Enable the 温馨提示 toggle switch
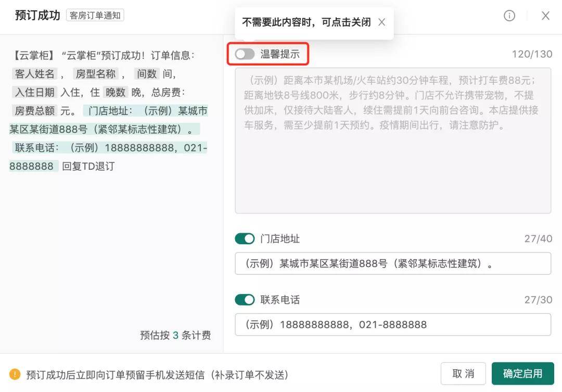 tap(245, 54)
